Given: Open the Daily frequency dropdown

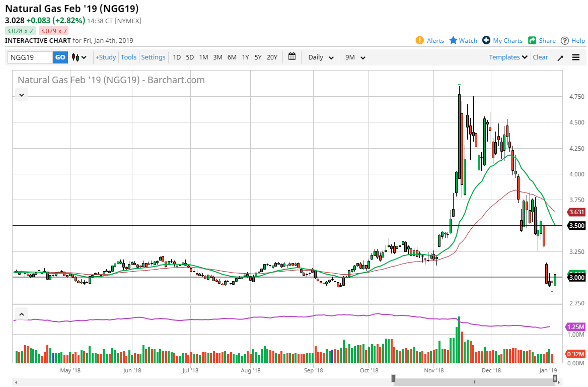Looking at the screenshot, I should point(321,57).
